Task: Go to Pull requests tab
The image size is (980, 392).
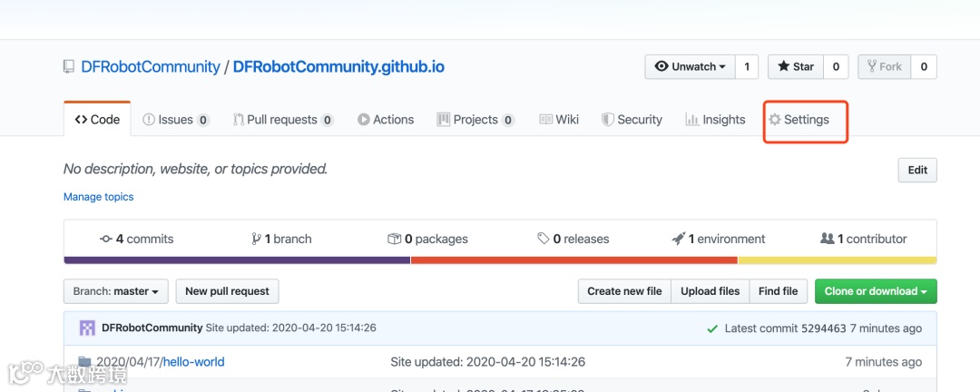Action: [x=283, y=120]
